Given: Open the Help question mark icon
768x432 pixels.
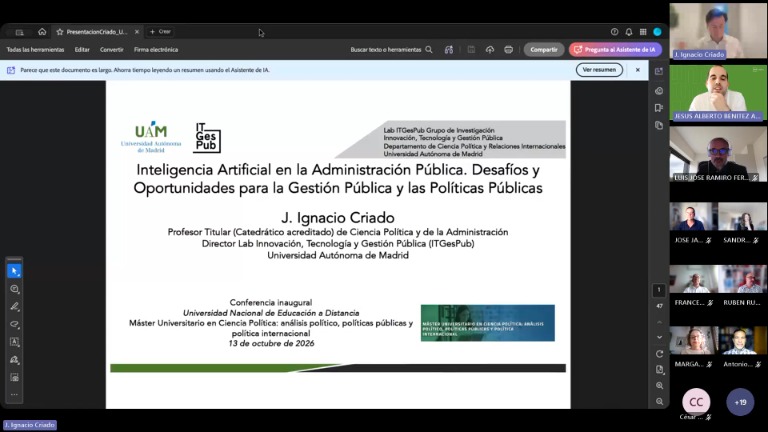Looking at the screenshot, I should click(614, 32).
